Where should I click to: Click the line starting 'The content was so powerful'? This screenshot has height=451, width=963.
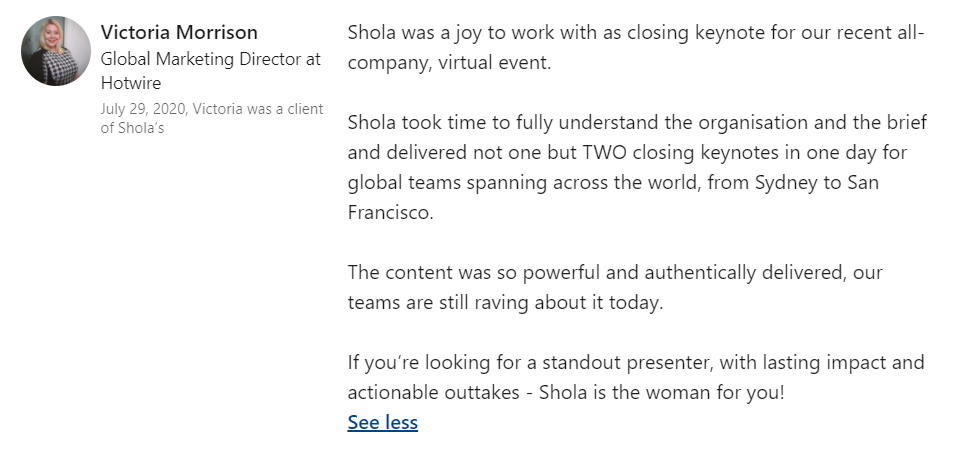[615, 272]
